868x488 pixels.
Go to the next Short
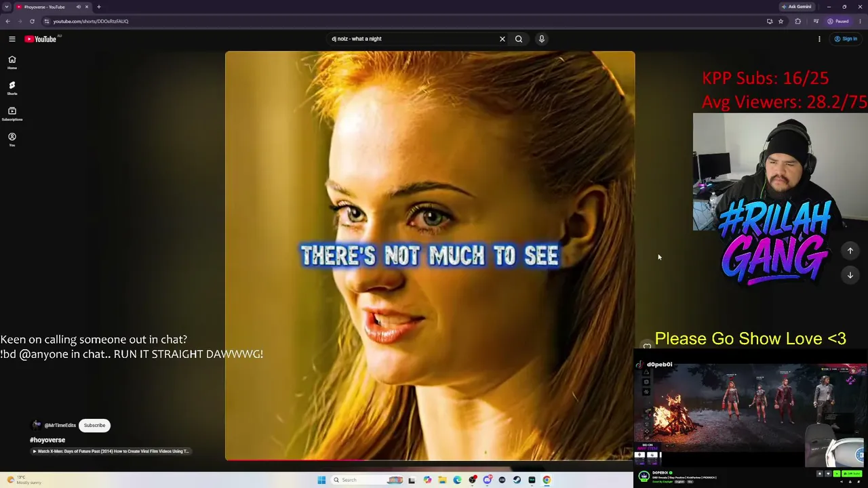(x=850, y=274)
